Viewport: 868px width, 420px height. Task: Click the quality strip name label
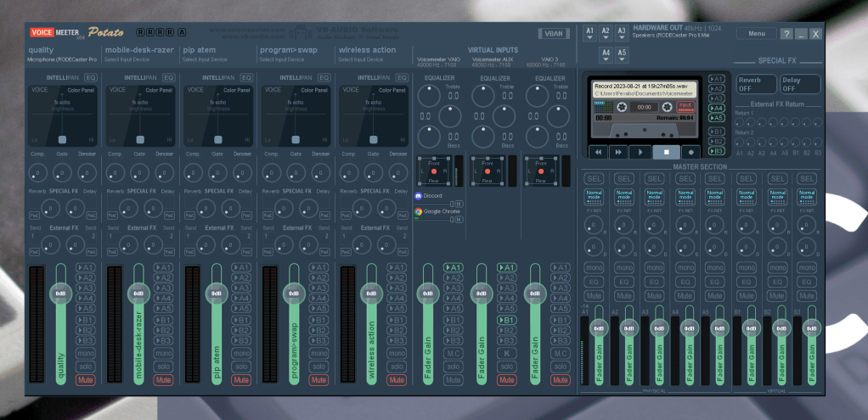click(41, 50)
